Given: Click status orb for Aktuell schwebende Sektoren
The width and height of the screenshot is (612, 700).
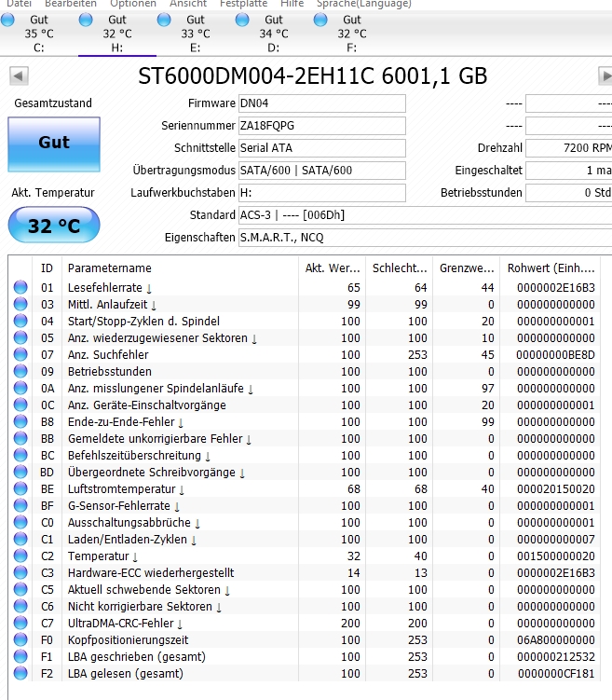Looking at the screenshot, I should pyautogui.click(x=20, y=589).
